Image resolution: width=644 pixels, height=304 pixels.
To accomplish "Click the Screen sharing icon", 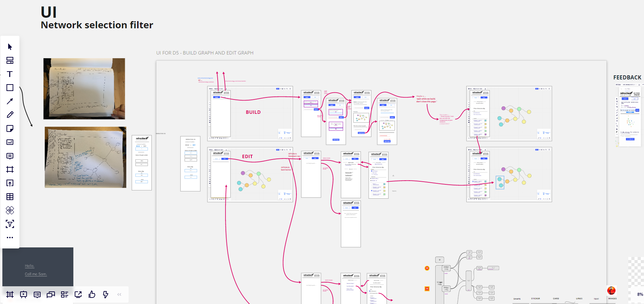I will [78, 294].
